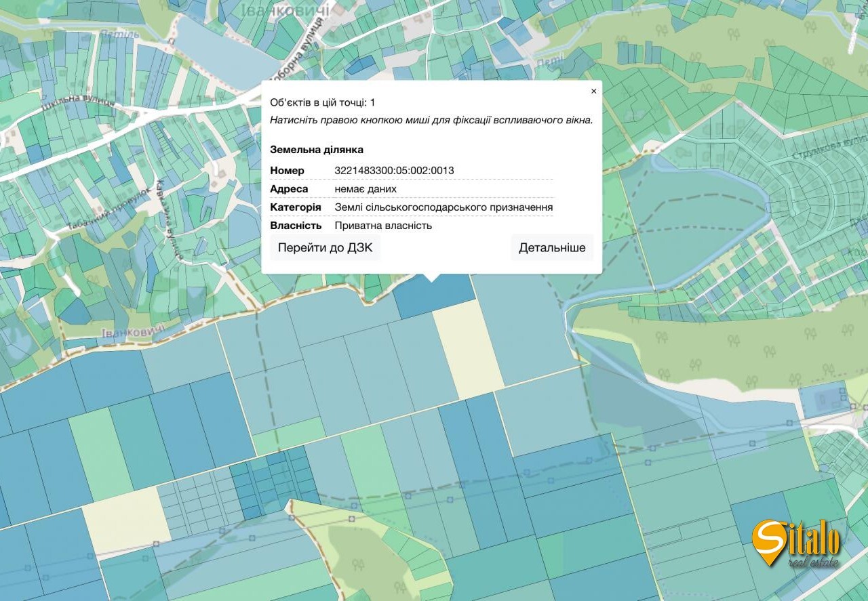Open Детальніше for the parcel
The width and height of the screenshot is (868, 601).
[x=551, y=248]
